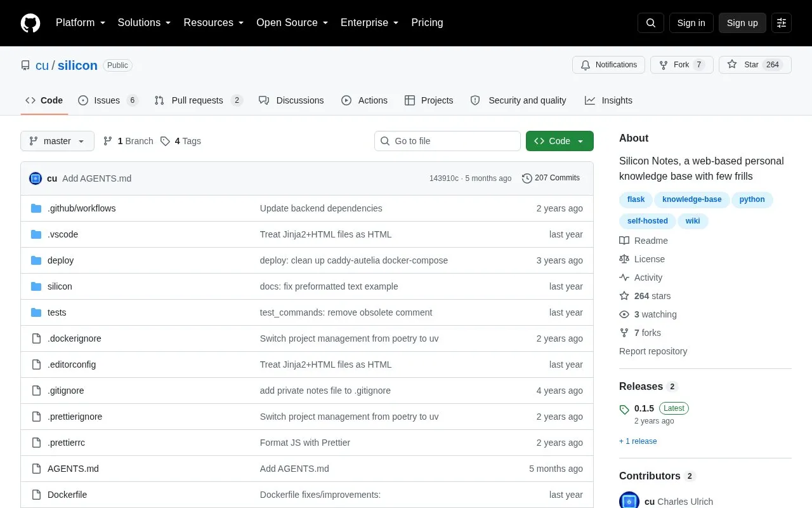Viewport: 812px width, 508px height.
Task: Click the Go to file search field
Action: click(x=447, y=141)
